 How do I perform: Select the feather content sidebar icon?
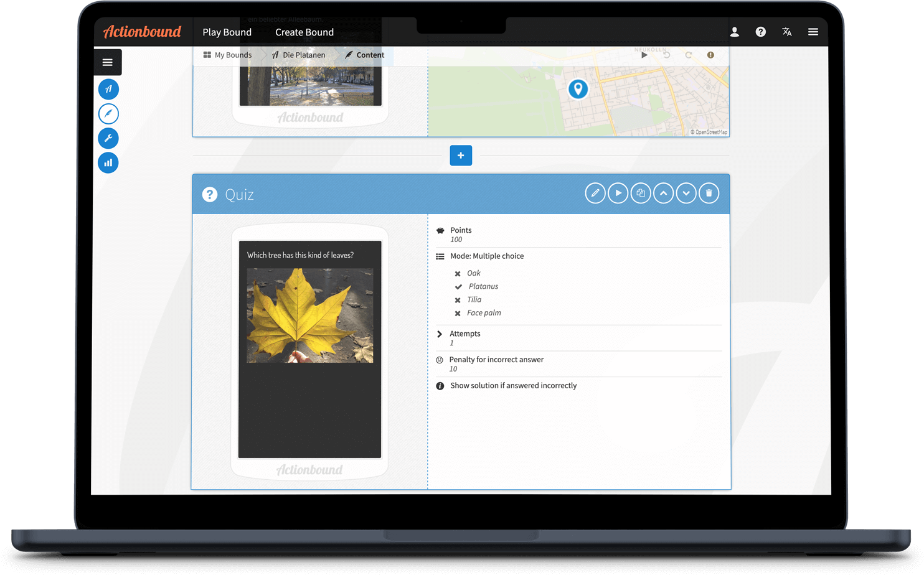tap(108, 114)
